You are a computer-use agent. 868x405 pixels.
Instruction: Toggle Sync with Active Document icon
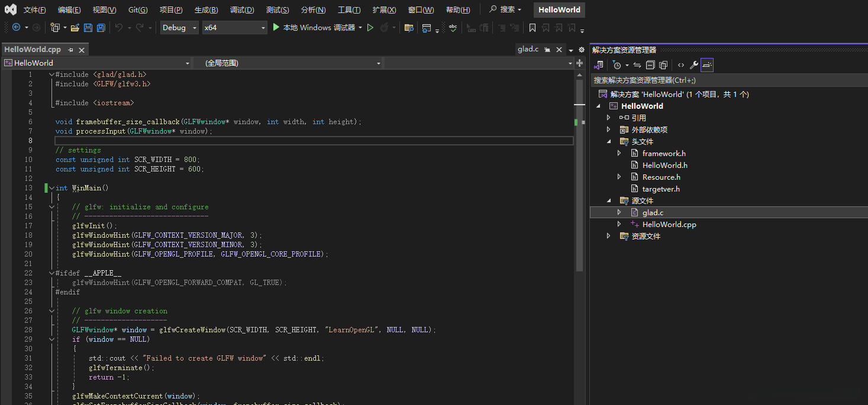click(x=637, y=65)
